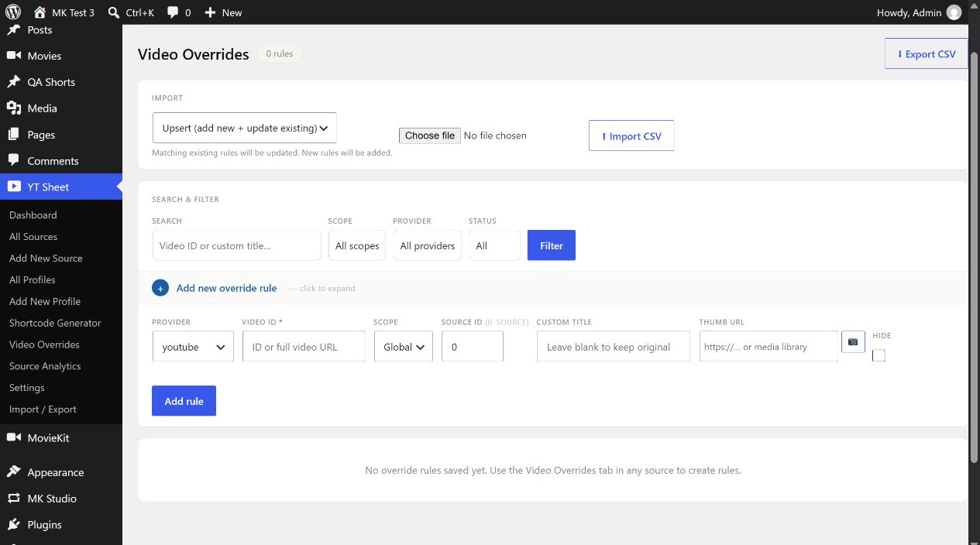The height and width of the screenshot is (545, 980).
Task: Click the Add rule button
Action: pyautogui.click(x=184, y=401)
